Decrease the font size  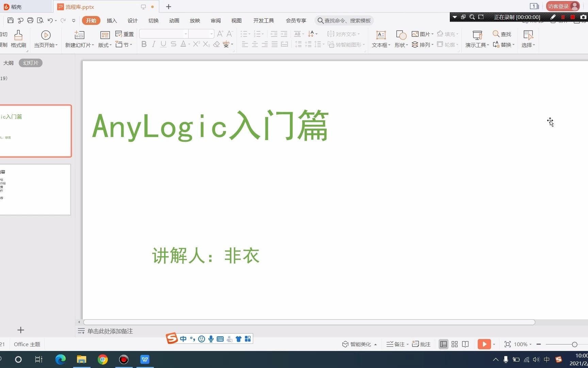pyautogui.click(x=230, y=34)
